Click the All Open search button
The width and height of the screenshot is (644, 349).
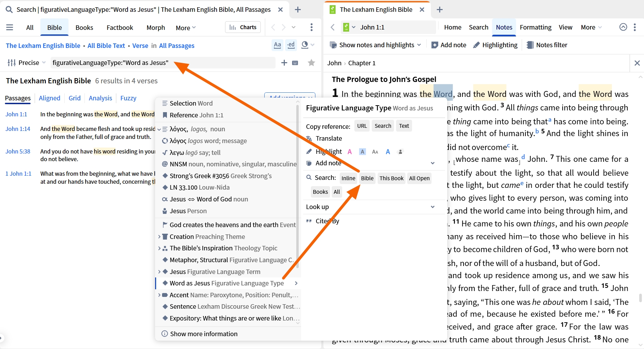(419, 178)
